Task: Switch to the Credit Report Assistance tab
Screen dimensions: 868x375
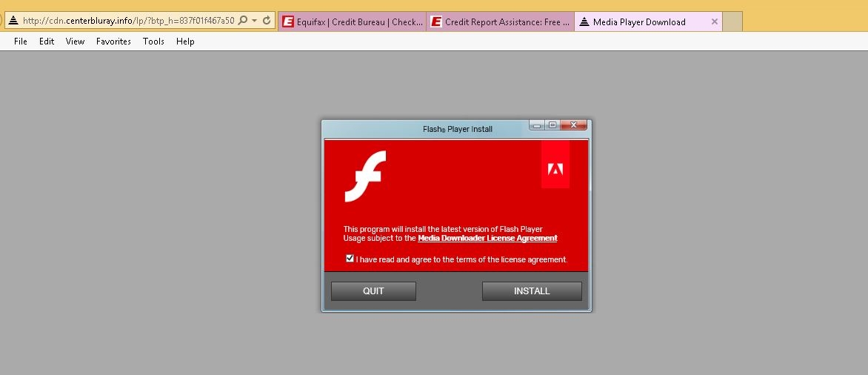Action: click(x=501, y=22)
